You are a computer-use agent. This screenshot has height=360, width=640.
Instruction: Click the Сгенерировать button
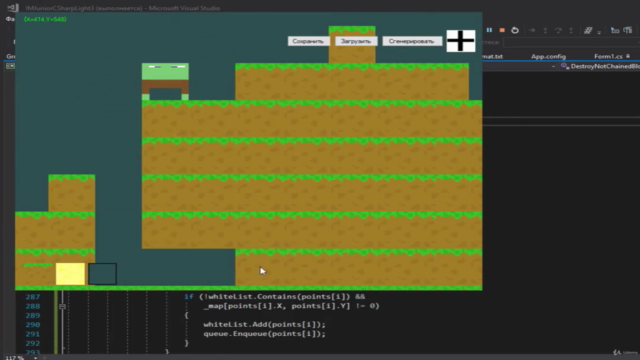click(411, 41)
